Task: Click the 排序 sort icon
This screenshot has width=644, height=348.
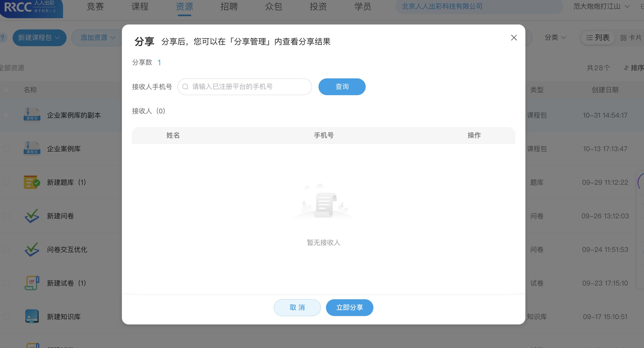Action: pos(626,68)
